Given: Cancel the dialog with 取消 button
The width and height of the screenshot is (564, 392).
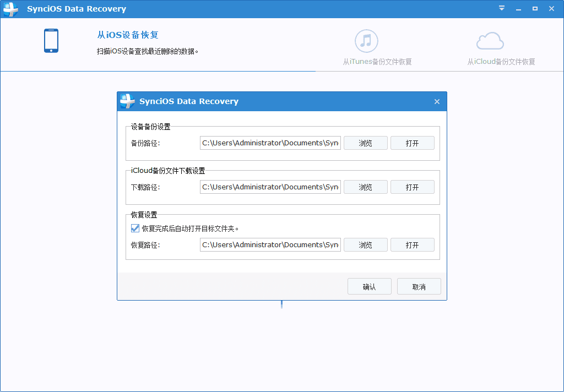Looking at the screenshot, I should tap(419, 287).
